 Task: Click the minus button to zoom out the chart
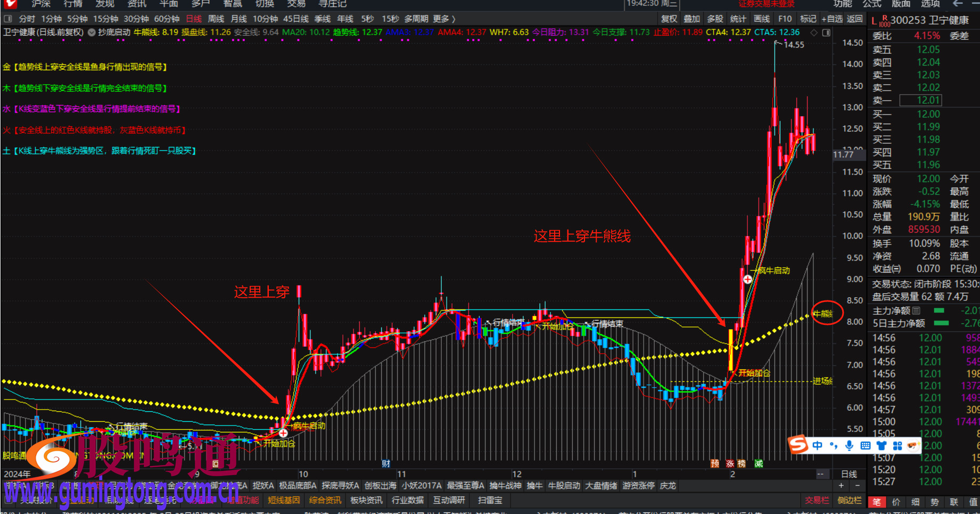[x=858, y=486]
